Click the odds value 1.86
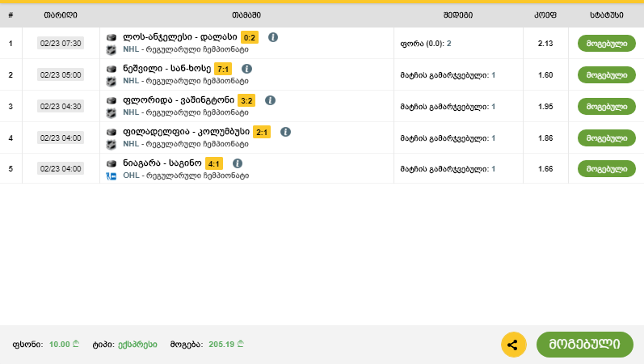Viewport: 644px width, 364px height. (545, 138)
